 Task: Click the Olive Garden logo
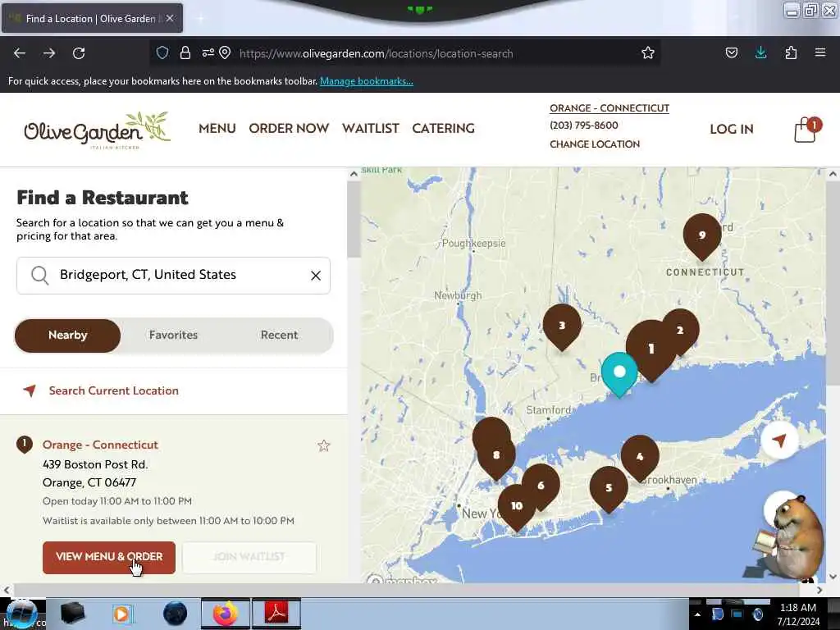(97, 130)
